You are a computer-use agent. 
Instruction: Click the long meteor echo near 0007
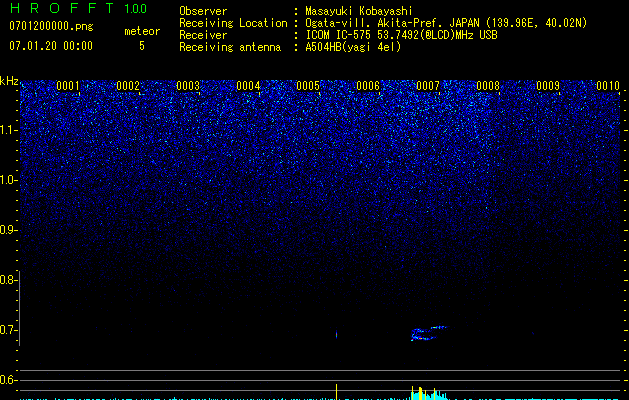428,333
